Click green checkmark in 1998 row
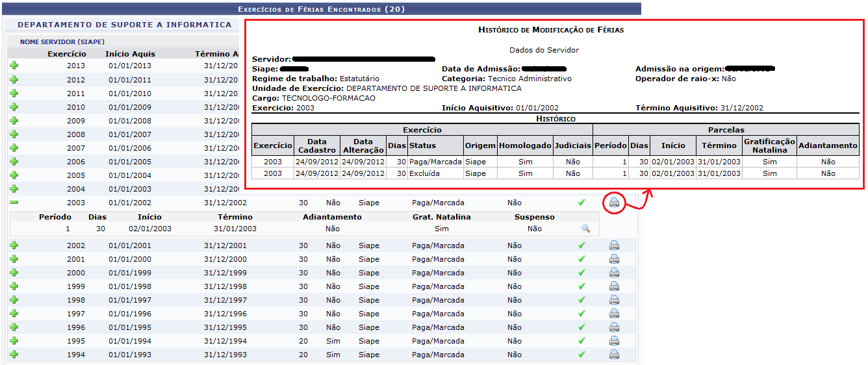This screenshot has width=868, height=365. coord(581,300)
